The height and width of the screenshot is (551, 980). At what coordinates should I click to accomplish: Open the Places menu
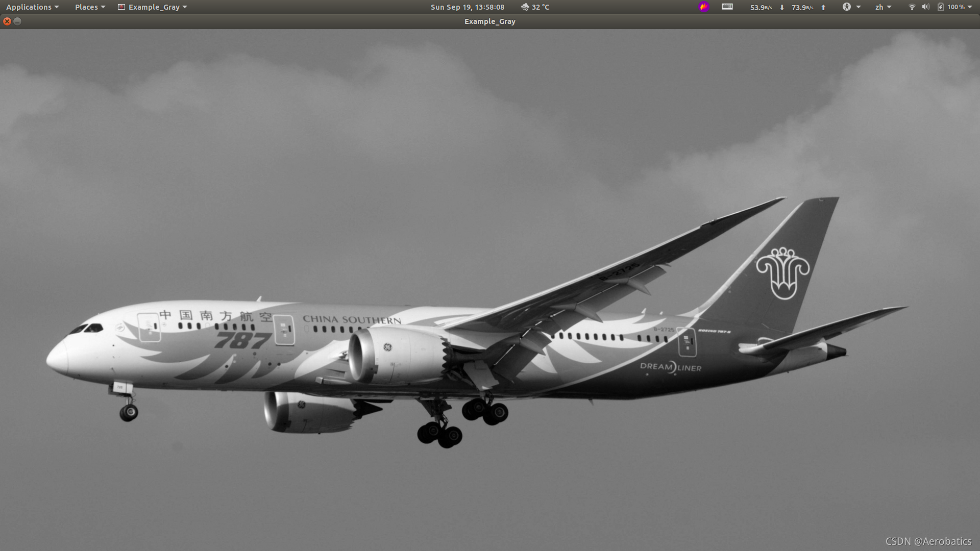[x=90, y=7]
